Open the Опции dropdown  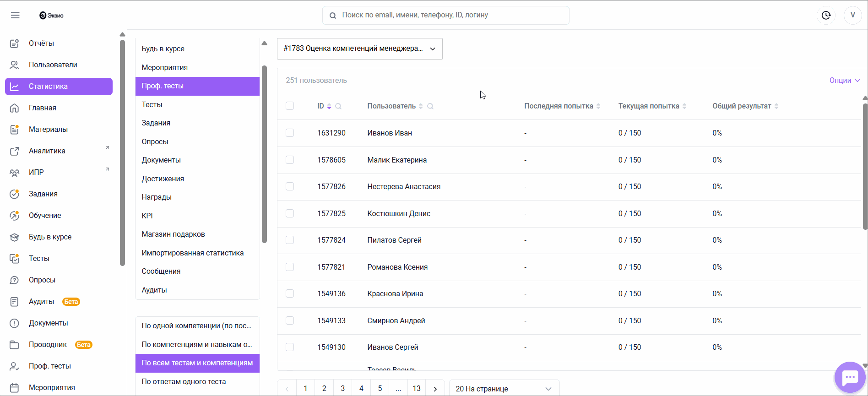(844, 80)
